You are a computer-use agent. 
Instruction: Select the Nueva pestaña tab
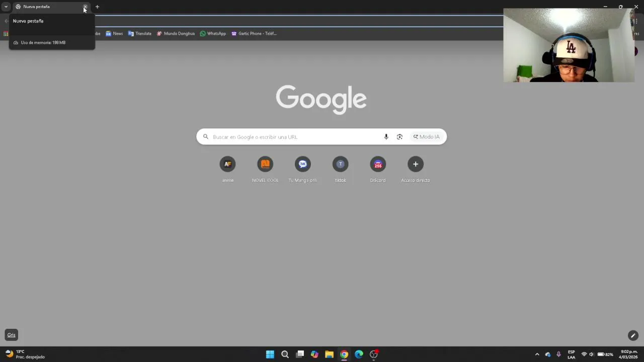(49, 7)
